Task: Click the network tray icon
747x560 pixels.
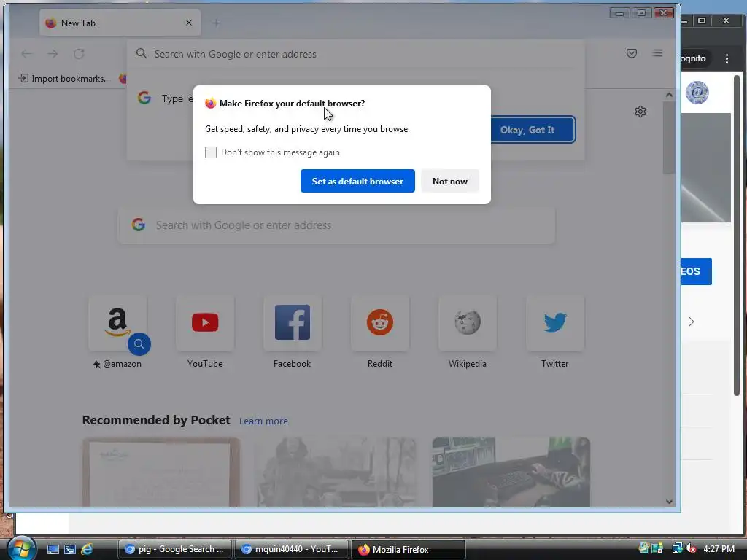Action: (677, 548)
